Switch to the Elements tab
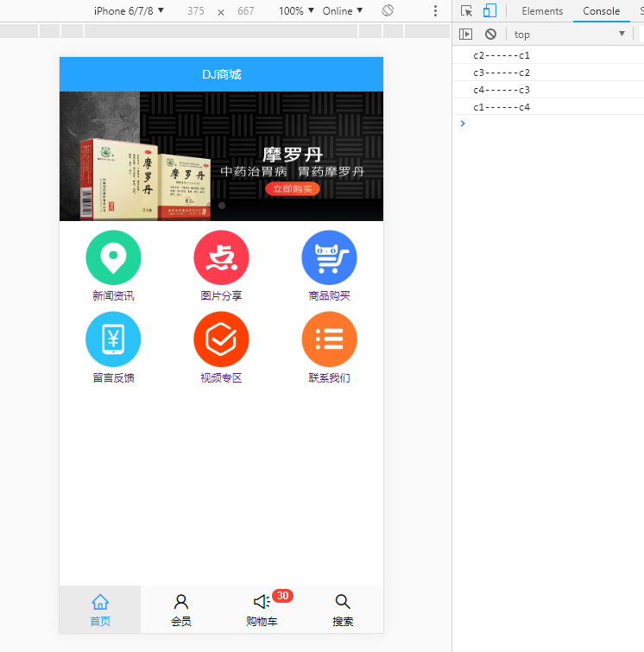The width and height of the screenshot is (644, 652). coord(542,11)
